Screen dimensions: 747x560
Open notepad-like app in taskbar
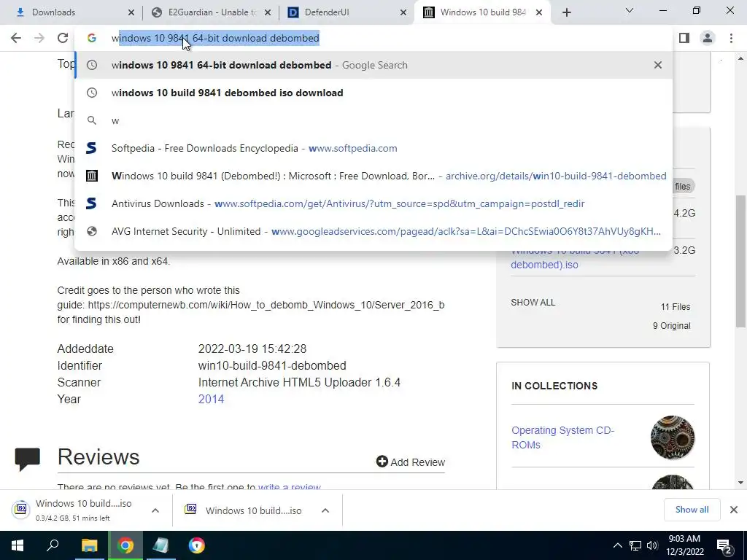(160, 545)
